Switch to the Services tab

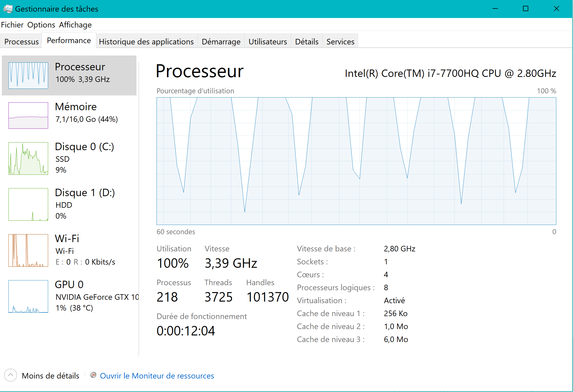[x=340, y=42]
